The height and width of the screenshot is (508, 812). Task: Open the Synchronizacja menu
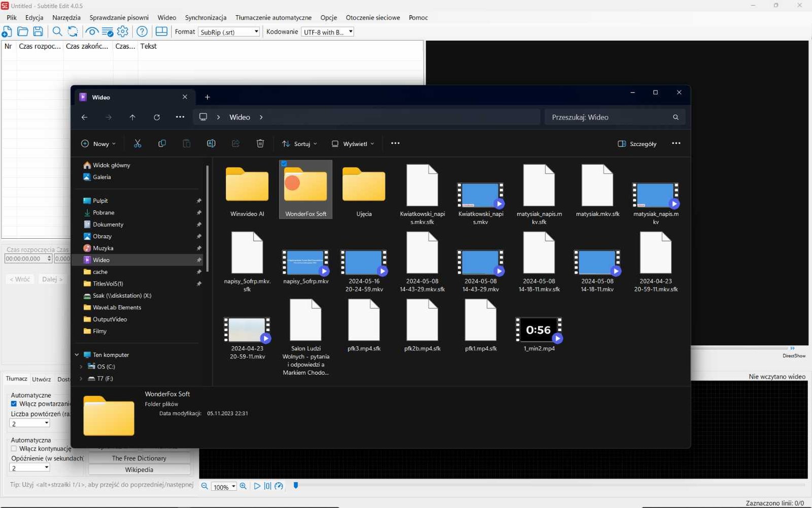[x=206, y=17]
